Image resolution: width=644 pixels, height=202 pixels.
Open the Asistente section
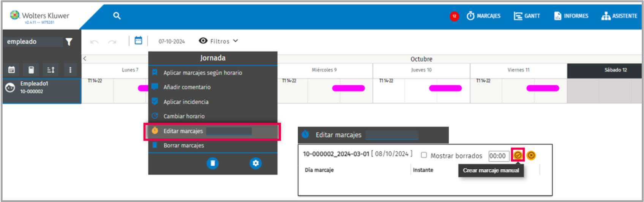pyautogui.click(x=619, y=16)
